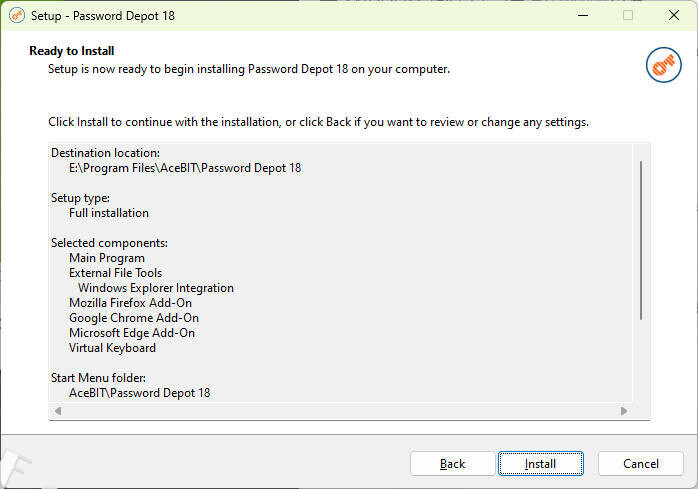The height and width of the screenshot is (489, 698).
Task: Minimize the Setup window
Action: [x=582, y=16]
